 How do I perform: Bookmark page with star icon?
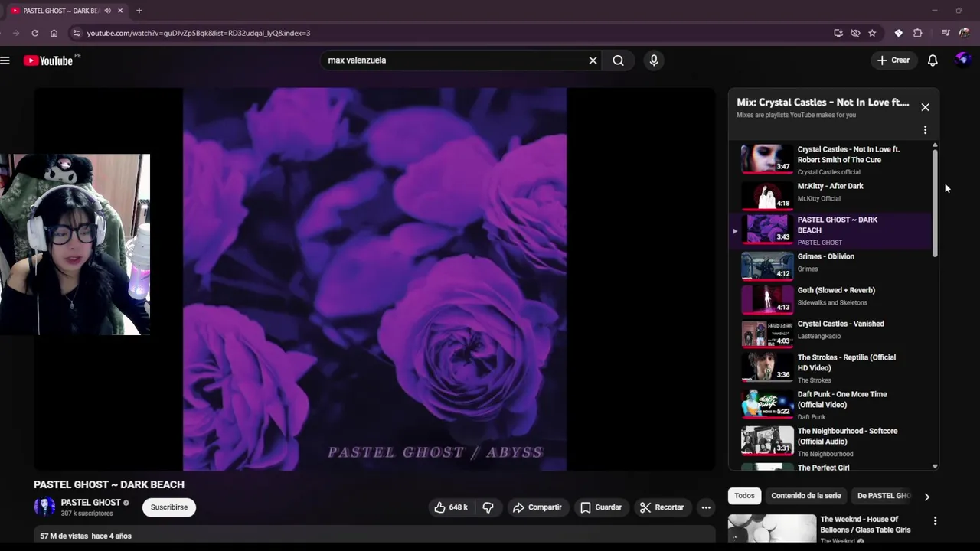[872, 33]
